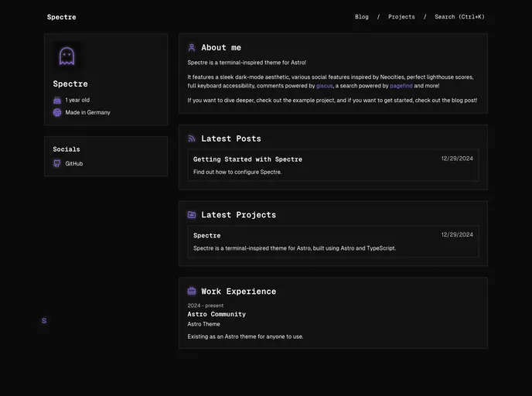Image resolution: width=532 pixels, height=396 pixels.
Task: Click the If you want to dive deeper sentence
Action: [332, 100]
